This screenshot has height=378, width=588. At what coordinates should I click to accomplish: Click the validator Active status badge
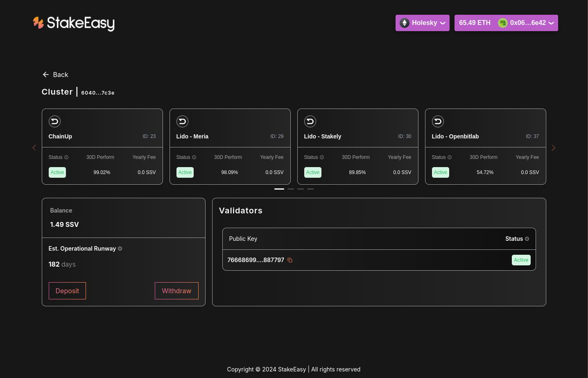click(x=521, y=260)
